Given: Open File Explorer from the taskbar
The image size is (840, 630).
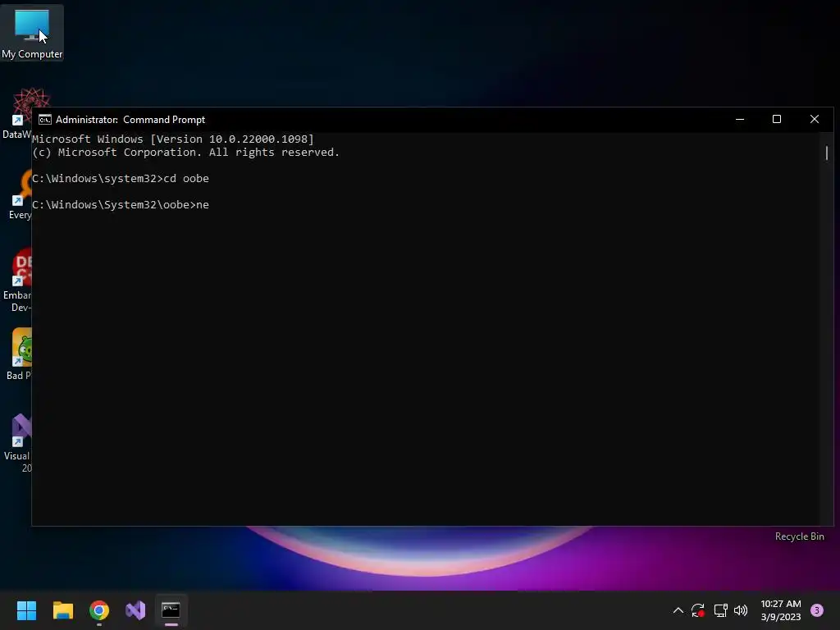Looking at the screenshot, I should click(x=62, y=610).
